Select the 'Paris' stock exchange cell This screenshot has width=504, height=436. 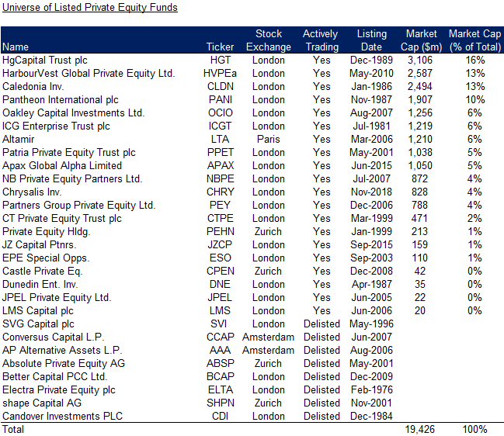269,140
